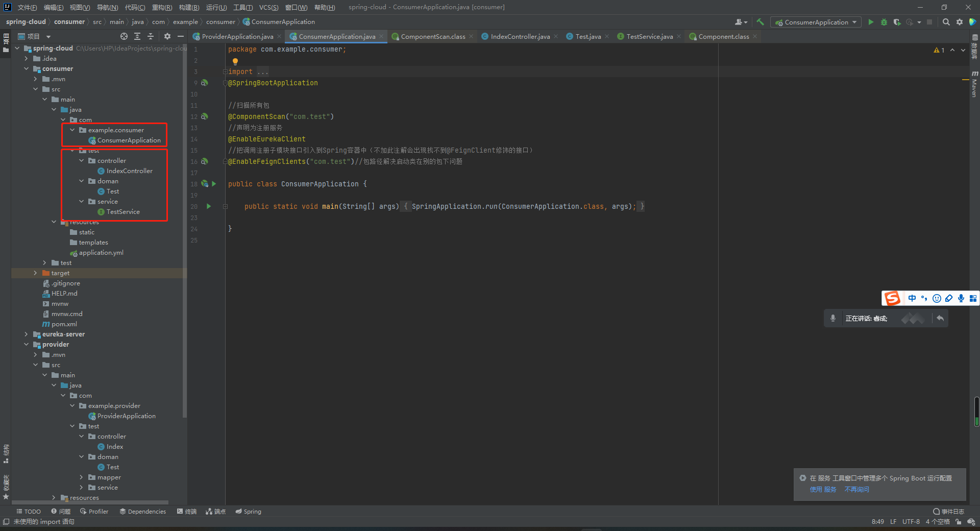Toggle the bookmark star in bottom-left sidebar
980x531 pixels.
pyautogui.click(x=6, y=496)
